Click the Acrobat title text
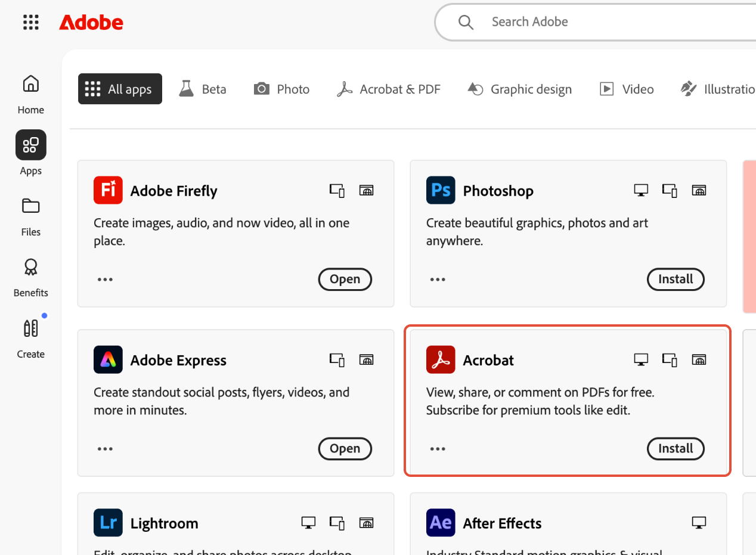756x555 pixels. pos(488,360)
